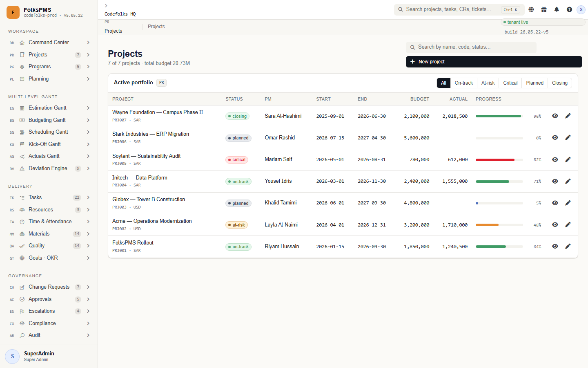View Stark Industries project via eye icon
Image resolution: width=588 pixels, height=368 pixels.
click(x=555, y=137)
